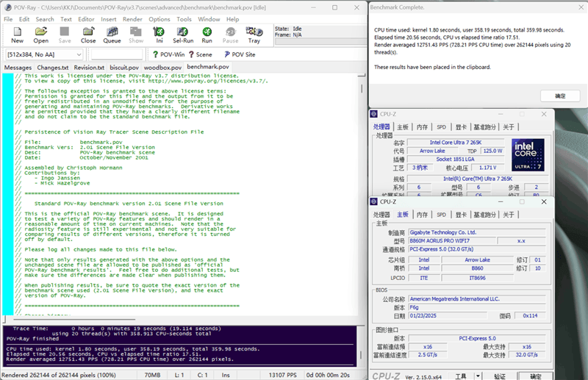Click the front CPU-Z window title icon
Image resolution: width=588 pixels, height=380 pixels.
tap(374, 202)
